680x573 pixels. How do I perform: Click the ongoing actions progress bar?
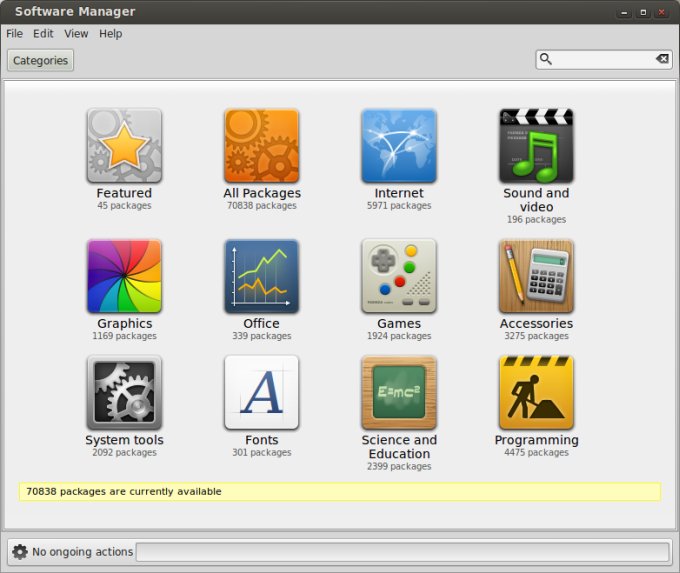coord(402,552)
